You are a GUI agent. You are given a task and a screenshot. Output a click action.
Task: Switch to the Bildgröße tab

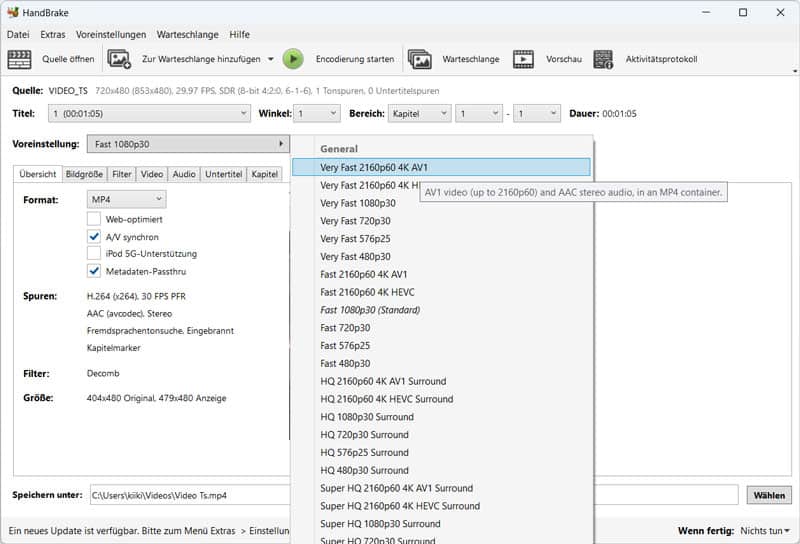(84, 174)
